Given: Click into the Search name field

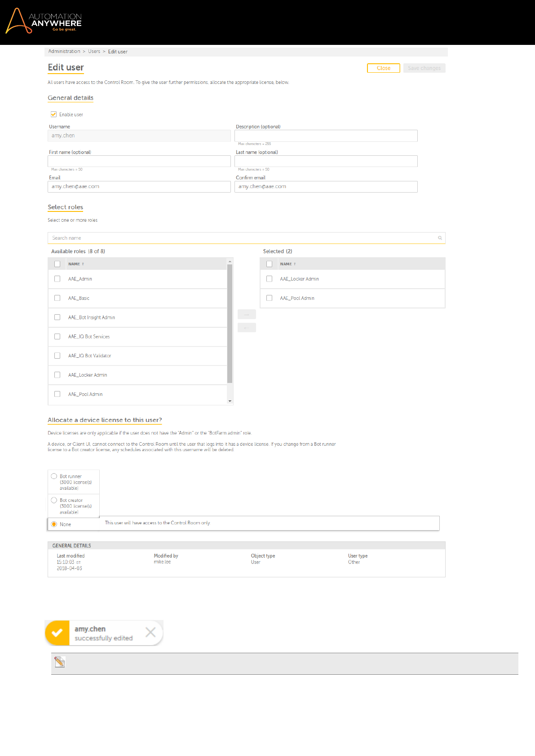Looking at the screenshot, I should pyautogui.click(x=243, y=238).
